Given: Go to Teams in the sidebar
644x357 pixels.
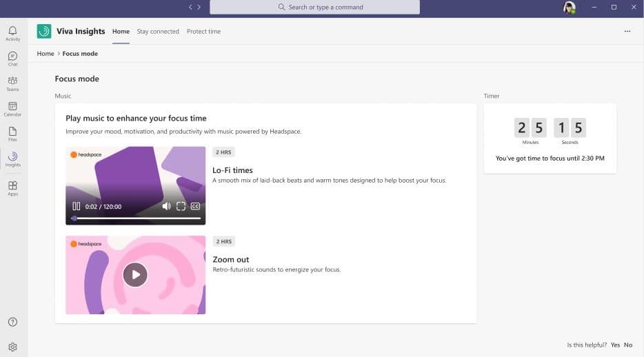Looking at the screenshot, I should (x=12, y=83).
